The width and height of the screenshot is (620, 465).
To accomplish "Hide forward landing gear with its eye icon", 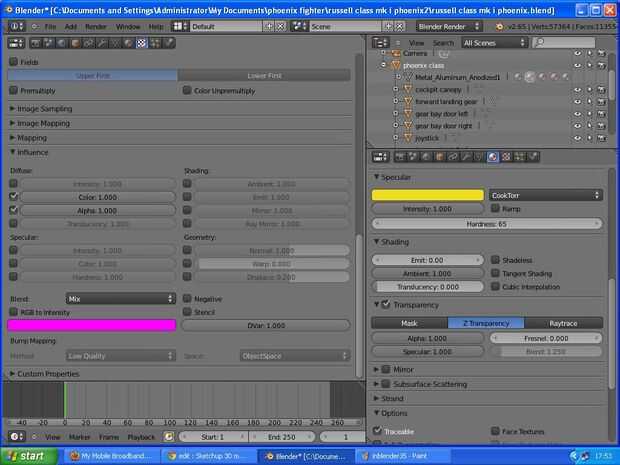I will (x=577, y=102).
